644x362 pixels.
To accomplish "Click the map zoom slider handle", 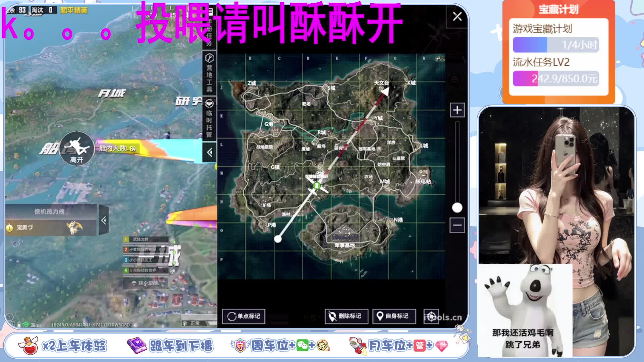I will [457, 208].
